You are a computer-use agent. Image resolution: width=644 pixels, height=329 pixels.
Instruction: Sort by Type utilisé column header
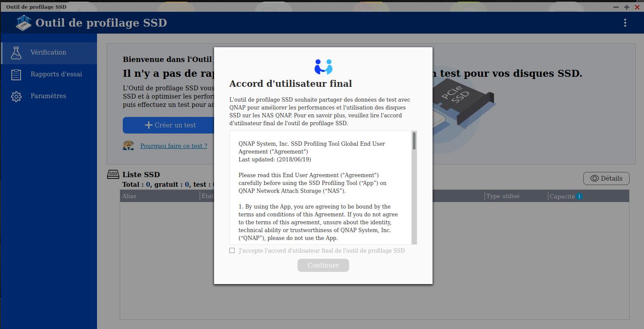(503, 196)
